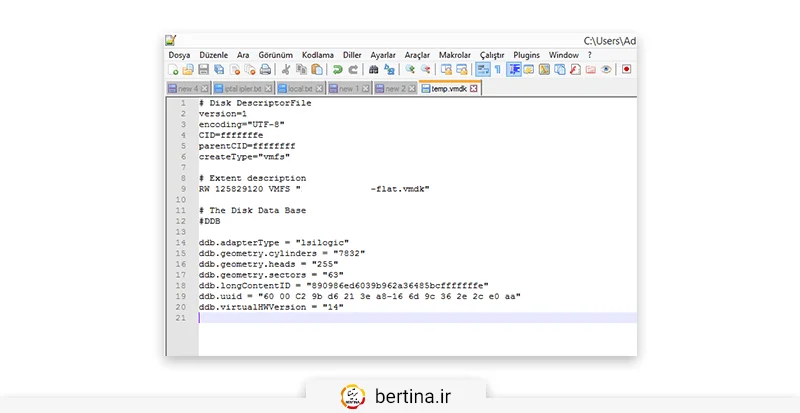Click the Open file folder icon
Screen dimensions: 800x413
coord(188,70)
